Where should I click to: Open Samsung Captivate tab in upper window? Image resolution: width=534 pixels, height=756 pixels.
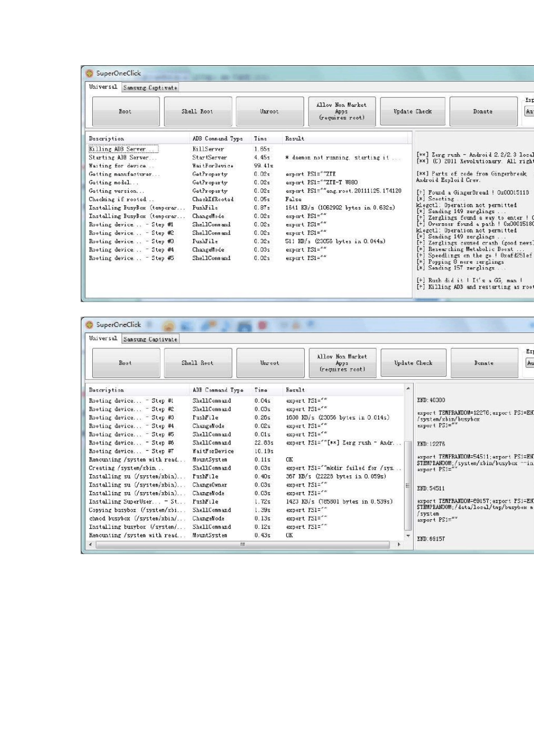coord(150,88)
